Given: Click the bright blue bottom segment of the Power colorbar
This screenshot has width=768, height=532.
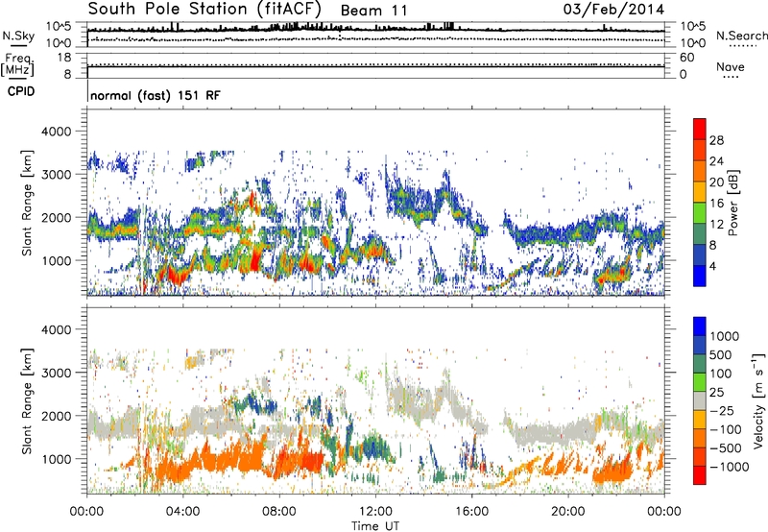Looking at the screenshot, I should pos(700,276).
